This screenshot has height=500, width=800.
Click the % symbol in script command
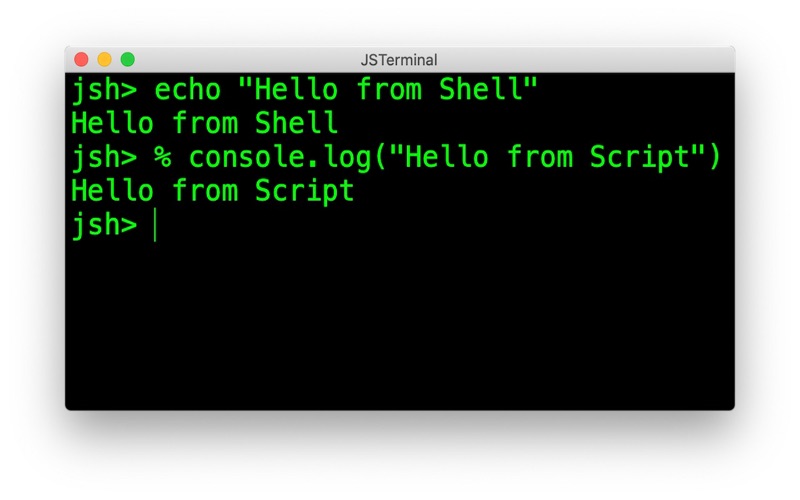point(163,157)
